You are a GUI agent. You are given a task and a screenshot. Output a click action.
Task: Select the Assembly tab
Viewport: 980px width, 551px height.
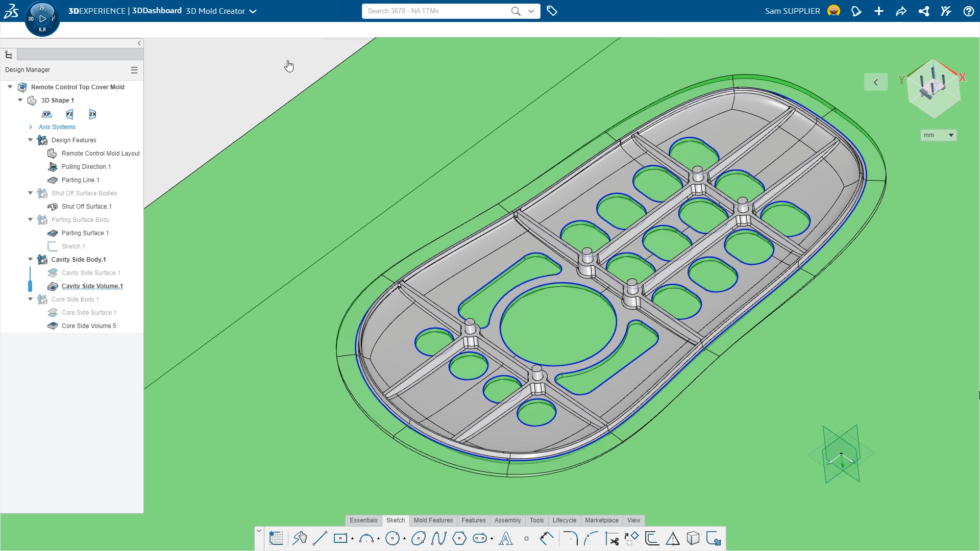click(507, 520)
